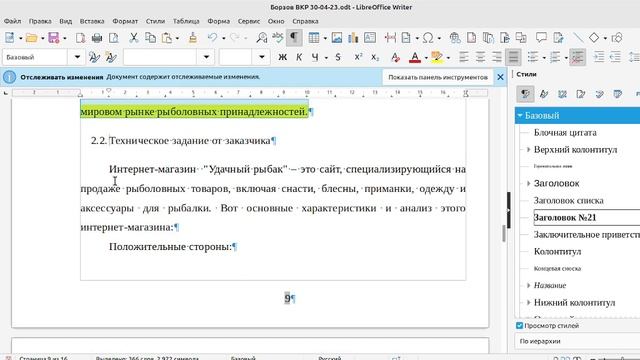Click the Insert image icon
The width and height of the screenshot is (640, 360).
pyautogui.click(x=337, y=38)
